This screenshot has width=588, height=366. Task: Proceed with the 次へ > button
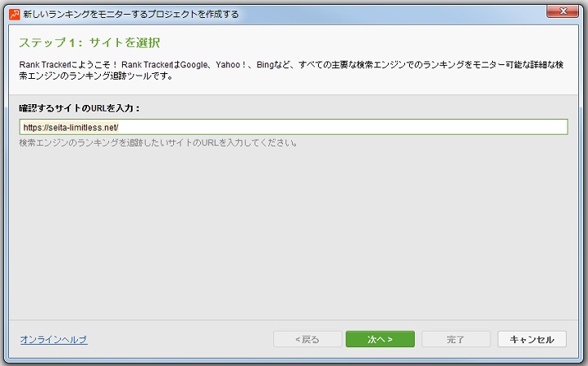coord(380,339)
